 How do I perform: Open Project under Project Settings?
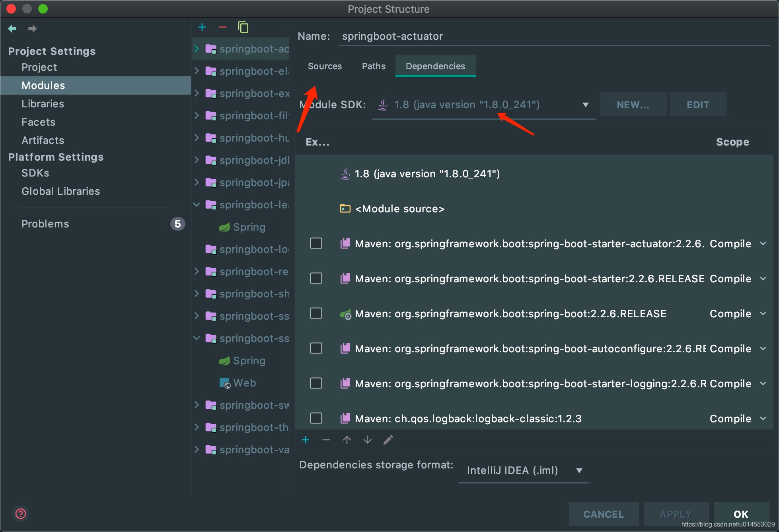pyautogui.click(x=39, y=67)
